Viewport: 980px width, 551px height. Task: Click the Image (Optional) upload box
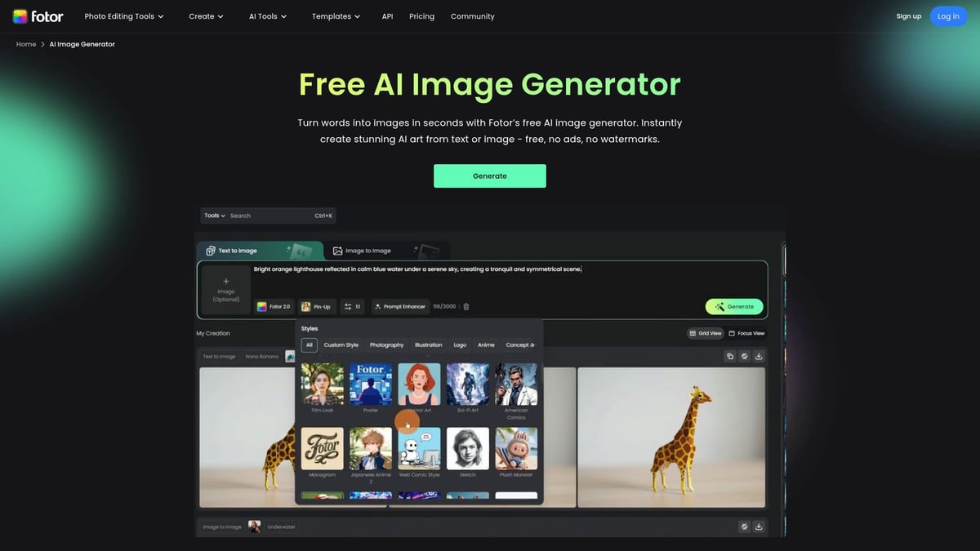point(225,290)
